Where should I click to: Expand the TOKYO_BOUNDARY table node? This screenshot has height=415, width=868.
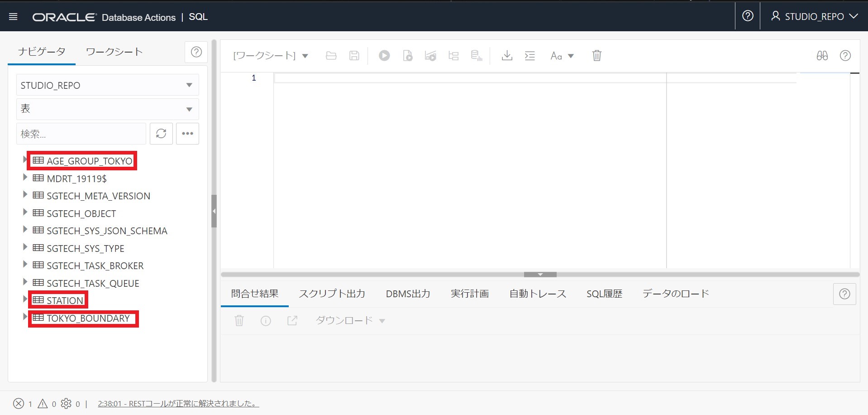pos(25,317)
